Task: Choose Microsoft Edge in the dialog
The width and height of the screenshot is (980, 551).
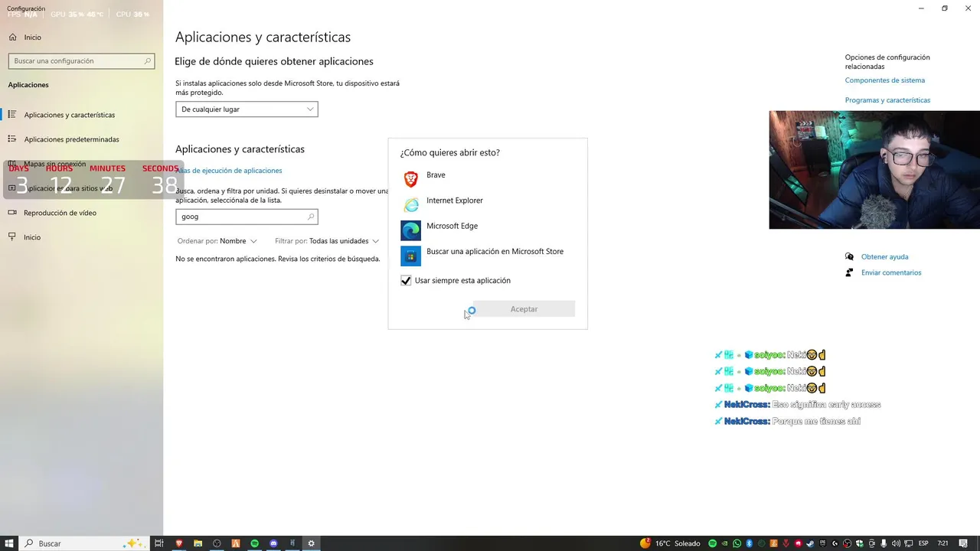Action: pyautogui.click(x=487, y=230)
